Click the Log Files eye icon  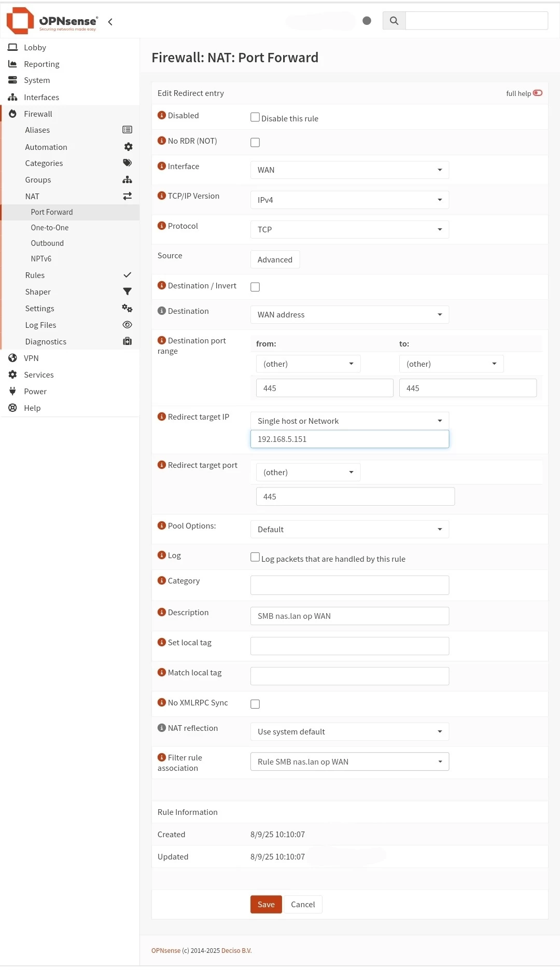tap(127, 325)
